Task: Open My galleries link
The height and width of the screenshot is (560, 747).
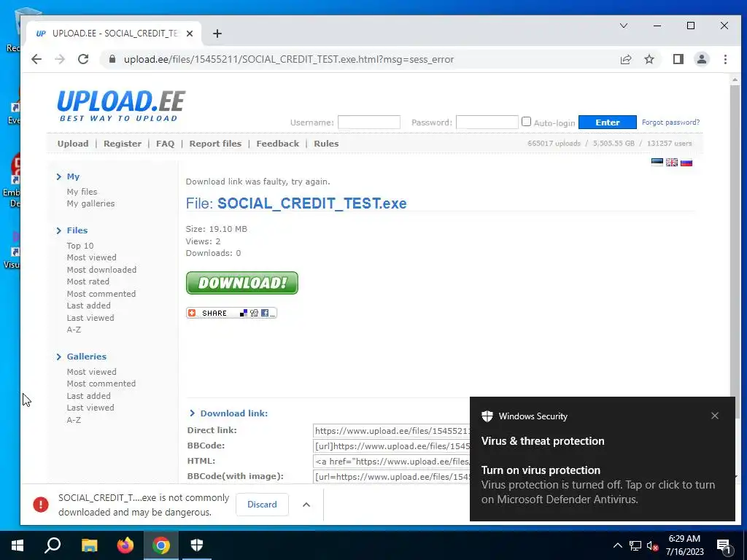Action: click(x=90, y=203)
